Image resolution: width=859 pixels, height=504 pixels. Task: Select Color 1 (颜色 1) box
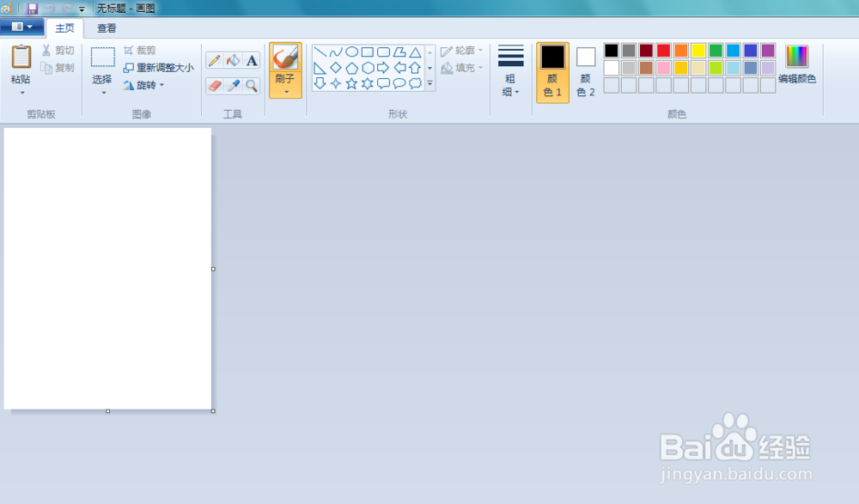(x=552, y=72)
